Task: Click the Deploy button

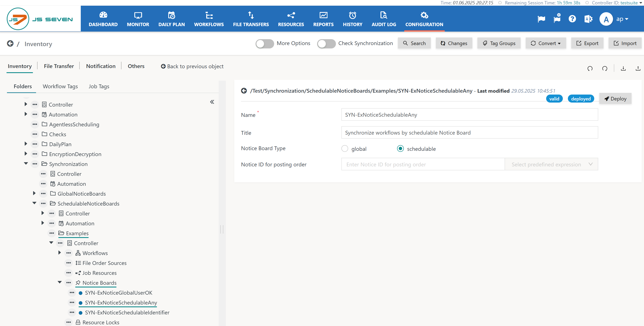Action: 615,99
